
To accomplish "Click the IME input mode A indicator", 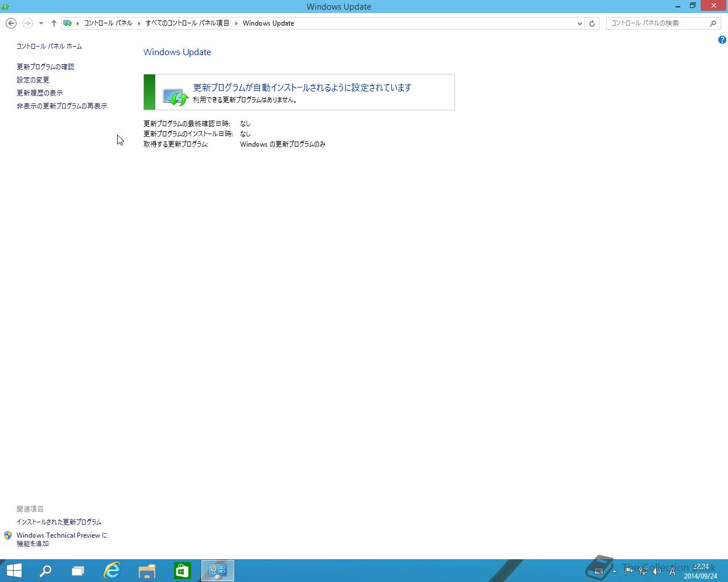I will pos(672,571).
